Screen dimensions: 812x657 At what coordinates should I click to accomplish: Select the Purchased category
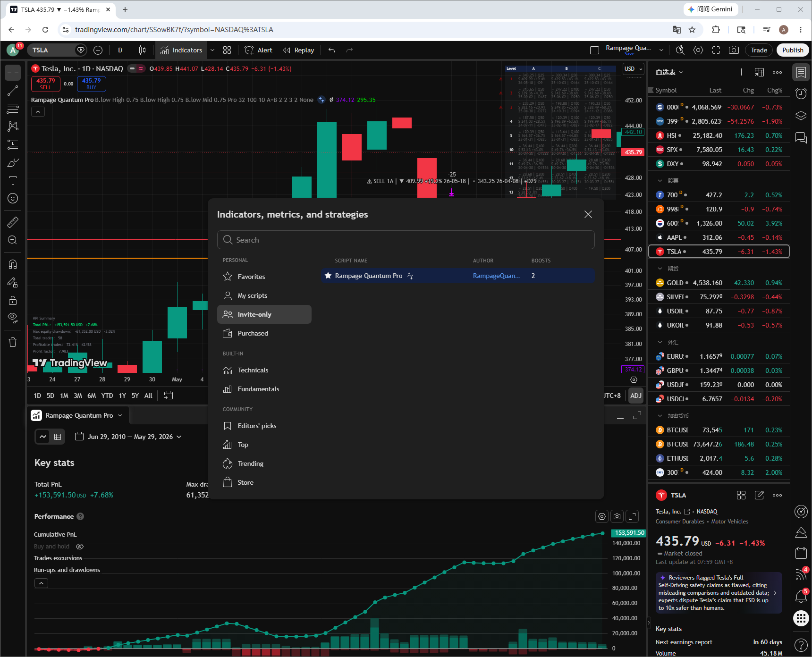tap(264, 333)
